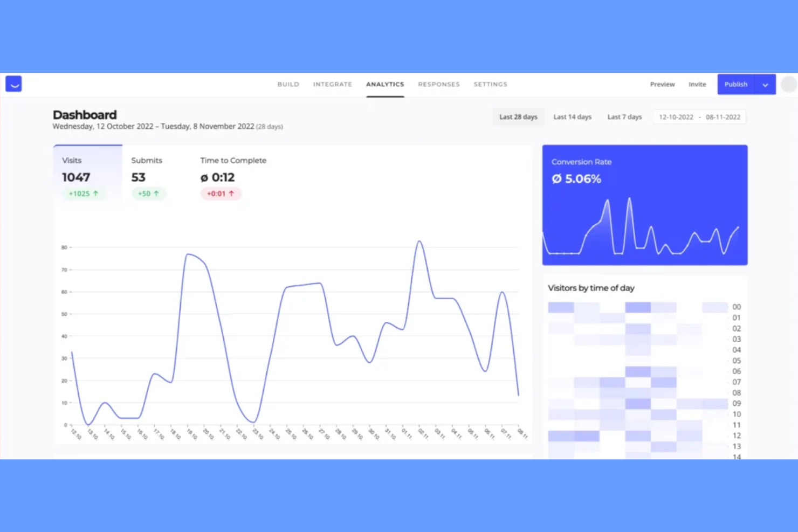The width and height of the screenshot is (798, 532).
Task: Click the +1025 visits change badge
Action: pos(84,194)
